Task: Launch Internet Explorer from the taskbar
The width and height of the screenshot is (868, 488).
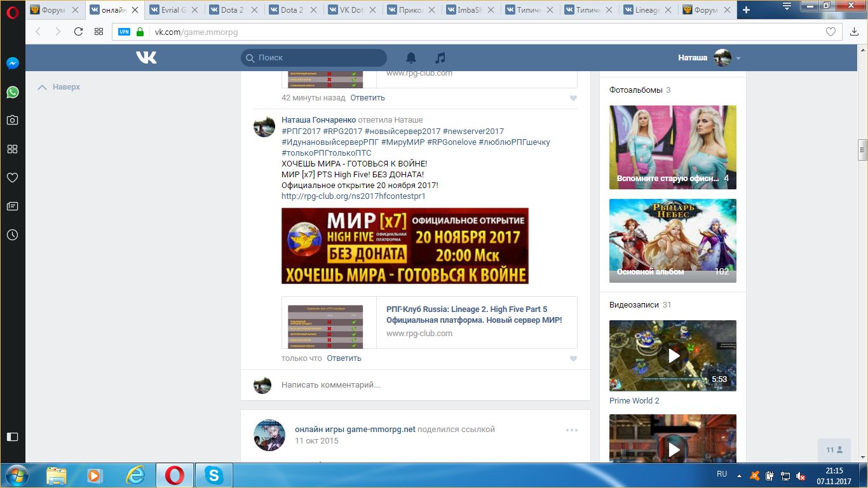Action: pyautogui.click(x=135, y=475)
